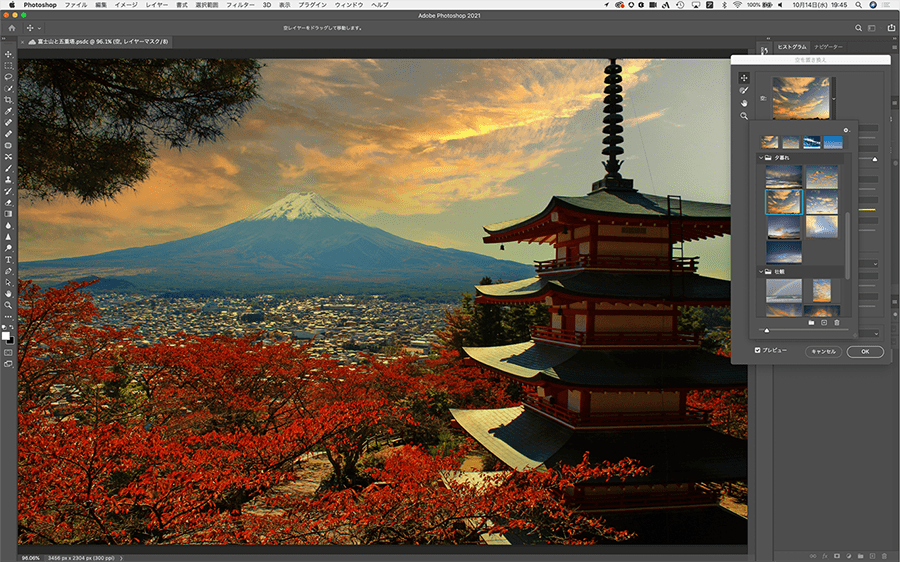Select Sky Brush tool in sky replacement dialog
The height and width of the screenshot is (562, 900).
tap(744, 90)
